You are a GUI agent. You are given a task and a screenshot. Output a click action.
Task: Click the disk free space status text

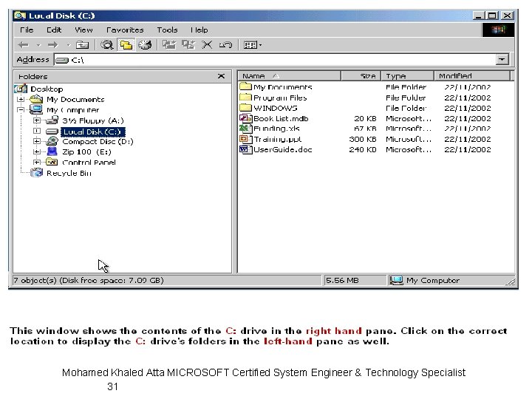88,281
